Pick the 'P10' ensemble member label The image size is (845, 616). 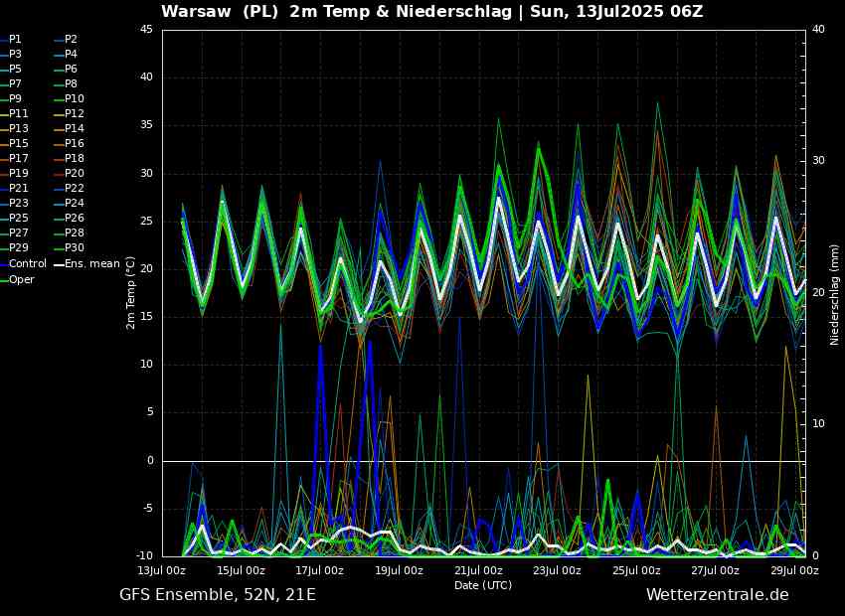(x=74, y=98)
